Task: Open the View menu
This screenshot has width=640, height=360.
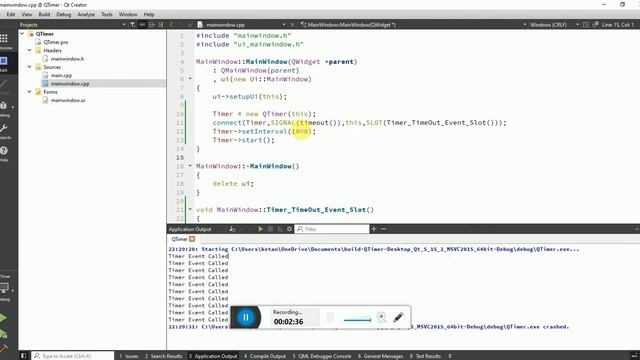Action: [27, 14]
